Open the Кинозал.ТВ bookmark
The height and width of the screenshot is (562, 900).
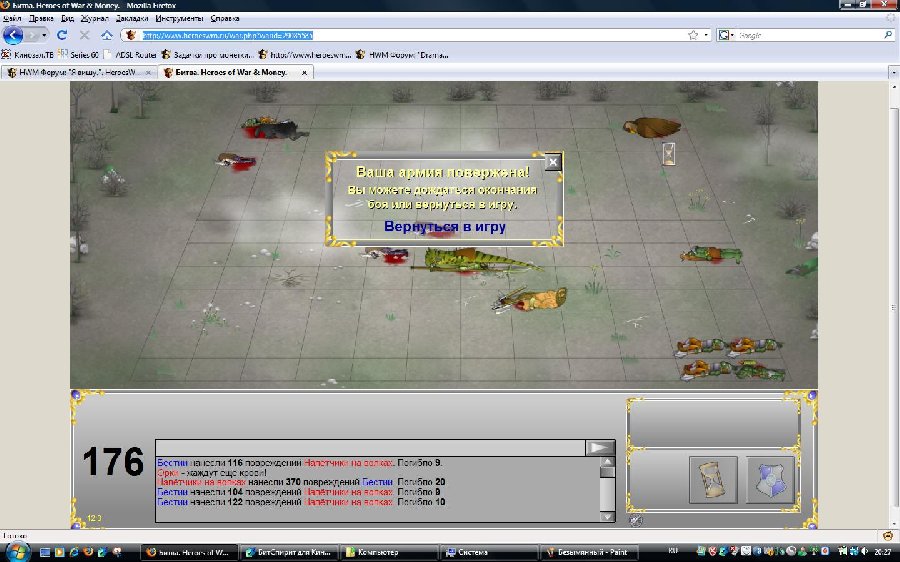pyautogui.click(x=27, y=55)
